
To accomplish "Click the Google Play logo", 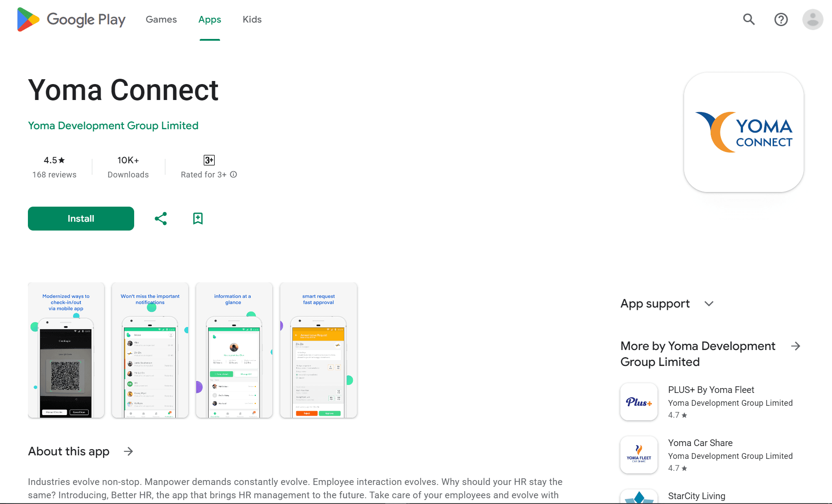I will [71, 19].
